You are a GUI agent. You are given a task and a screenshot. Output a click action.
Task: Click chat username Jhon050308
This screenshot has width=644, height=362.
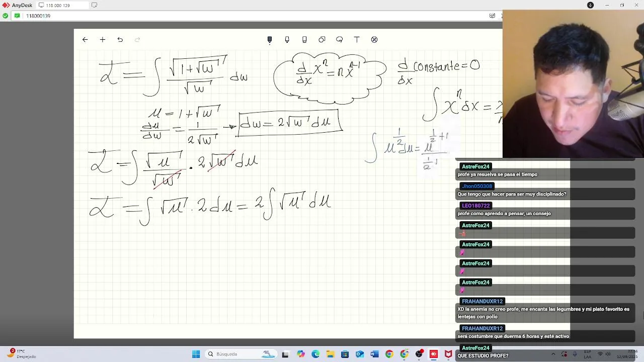[x=477, y=186]
